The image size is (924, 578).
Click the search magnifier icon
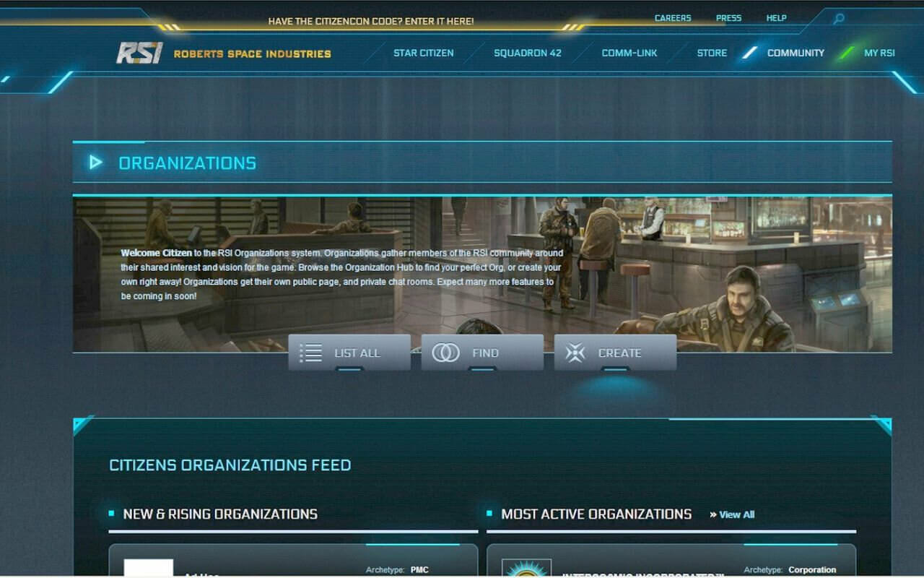(x=838, y=20)
